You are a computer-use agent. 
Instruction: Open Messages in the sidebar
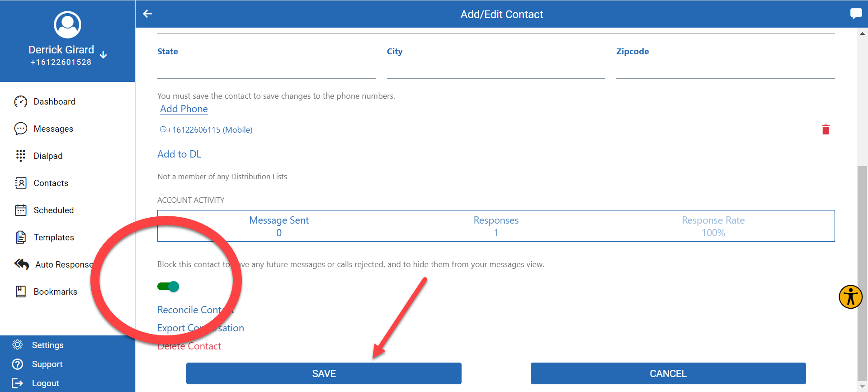53,129
